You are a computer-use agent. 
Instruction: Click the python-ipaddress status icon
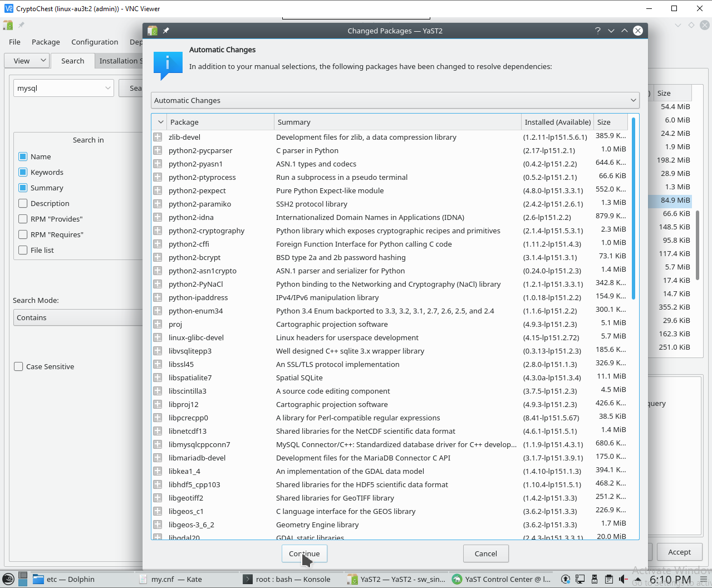coord(158,297)
